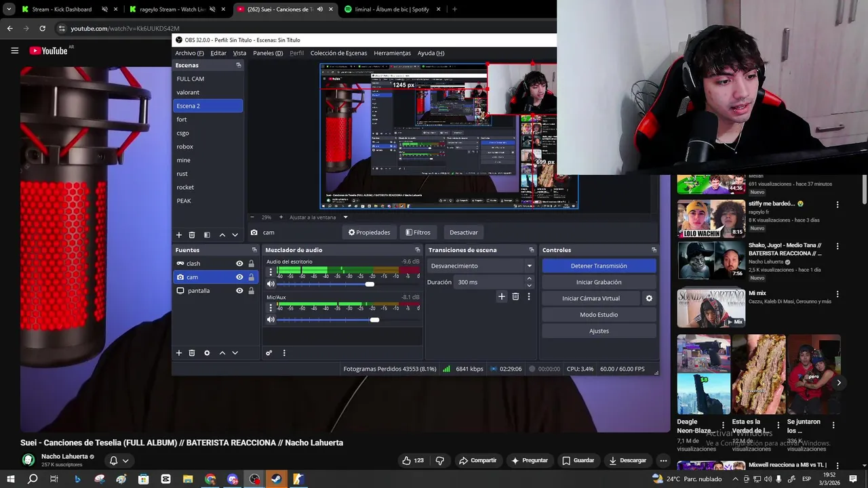Toggle visibility of the clash source
The height and width of the screenshot is (488, 868).
(x=239, y=264)
